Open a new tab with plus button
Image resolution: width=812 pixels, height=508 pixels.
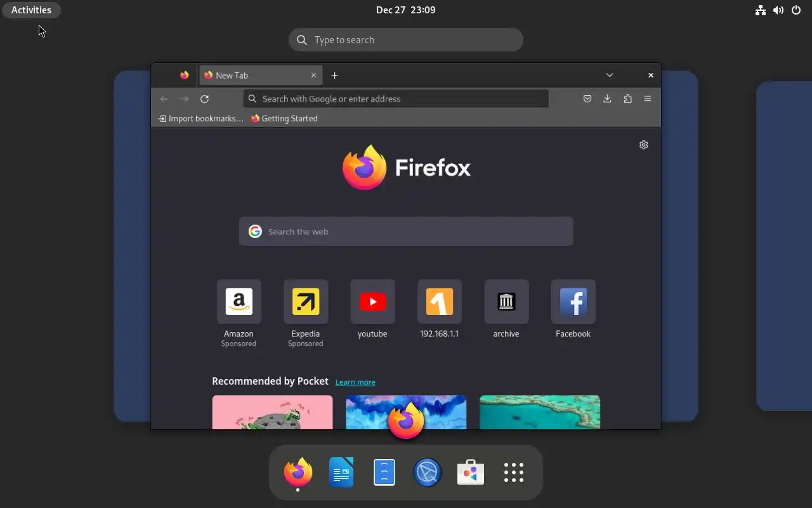(334, 75)
